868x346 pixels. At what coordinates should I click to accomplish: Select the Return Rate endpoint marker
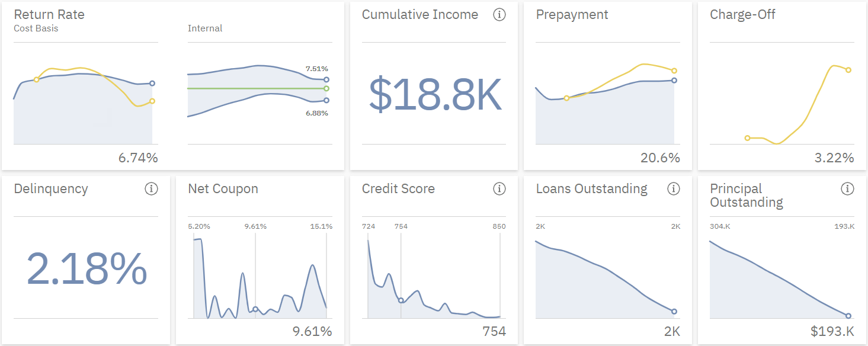click(152, 84)
